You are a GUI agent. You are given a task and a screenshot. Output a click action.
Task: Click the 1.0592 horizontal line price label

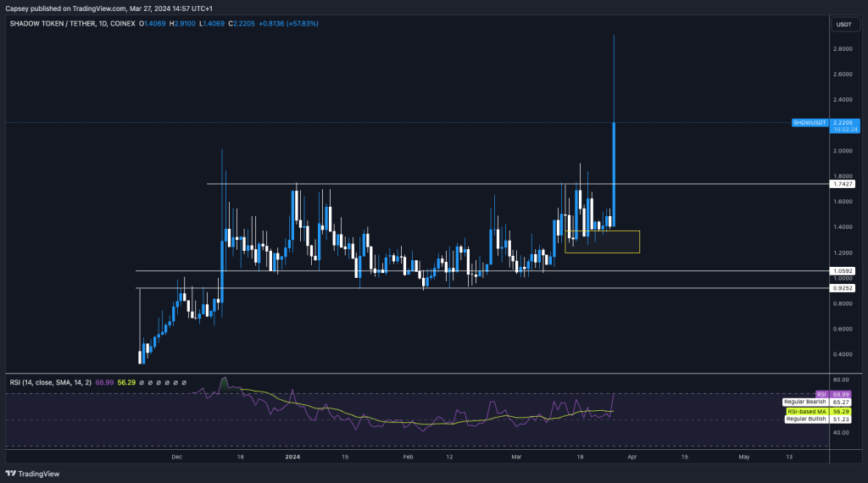(x=844, y=271)
